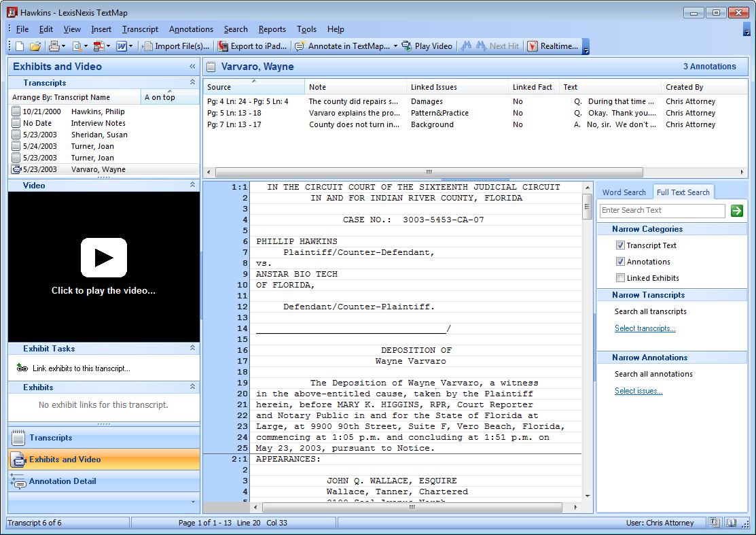The image size is (756, 535).
Task: Open the Word icon dropdown arrow
Action: 130,46
